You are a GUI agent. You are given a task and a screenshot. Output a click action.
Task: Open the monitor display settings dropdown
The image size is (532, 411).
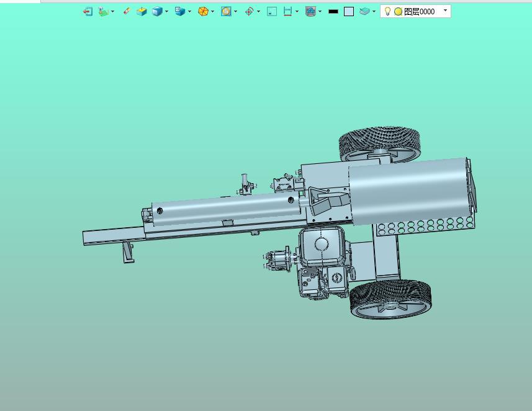(x=320, y=12)
